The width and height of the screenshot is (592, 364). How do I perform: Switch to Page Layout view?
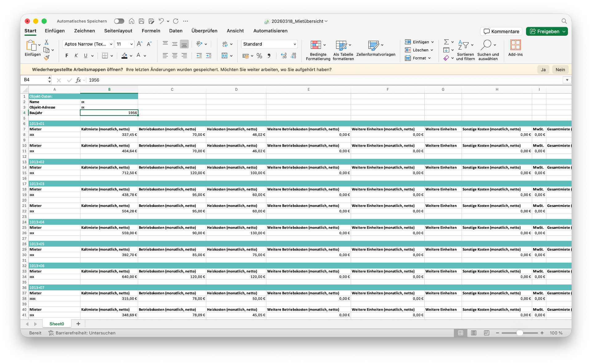(x=474, y=333)
